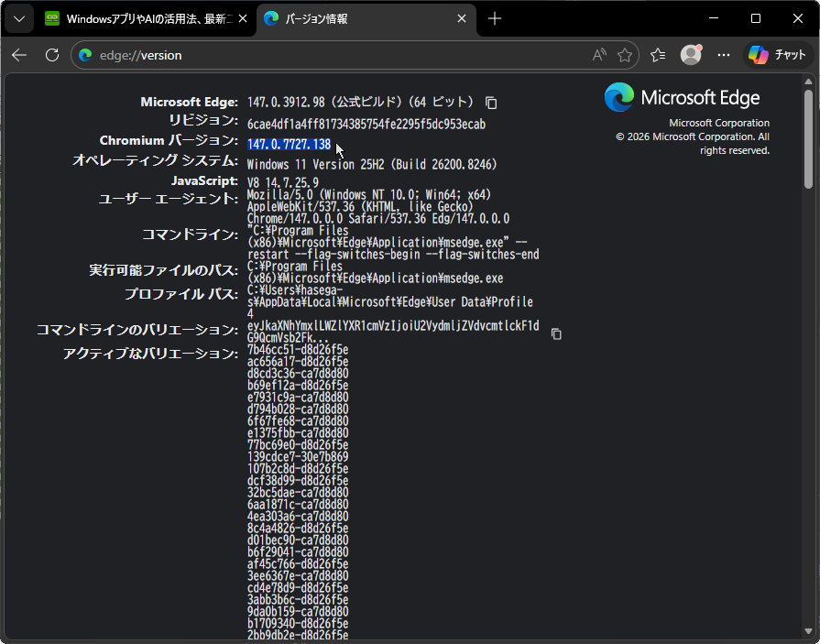Click variation b1709340-d8d26f5e
820x644 pixels.
298,624
